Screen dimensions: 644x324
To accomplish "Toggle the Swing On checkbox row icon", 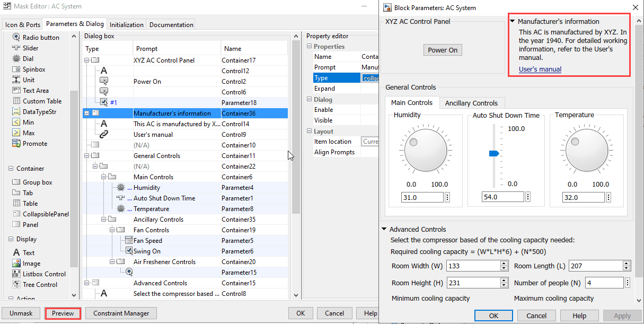I will click(x=129, y=251).
